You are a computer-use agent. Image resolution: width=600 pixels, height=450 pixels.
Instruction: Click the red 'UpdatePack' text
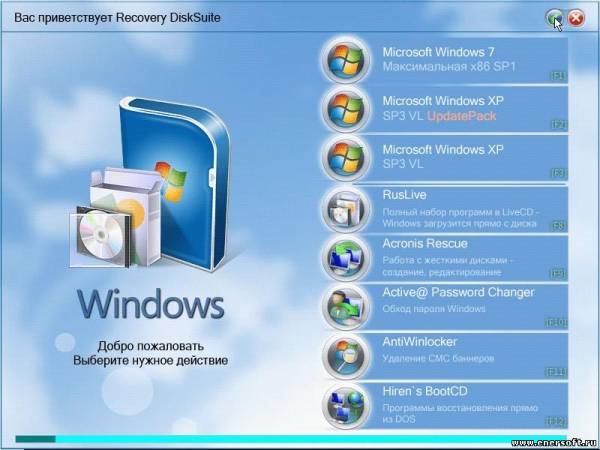461,116
